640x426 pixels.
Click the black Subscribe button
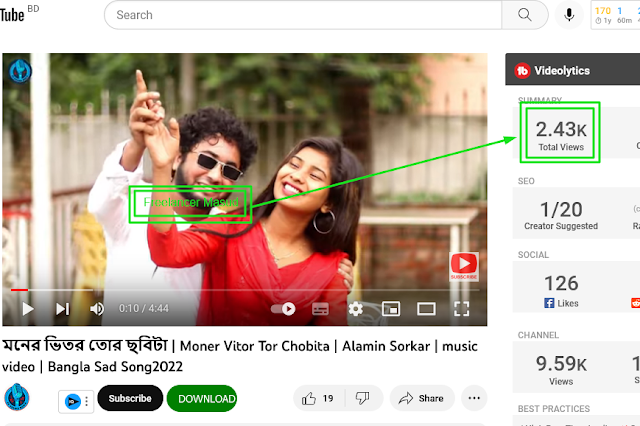[x=130, y=398]
